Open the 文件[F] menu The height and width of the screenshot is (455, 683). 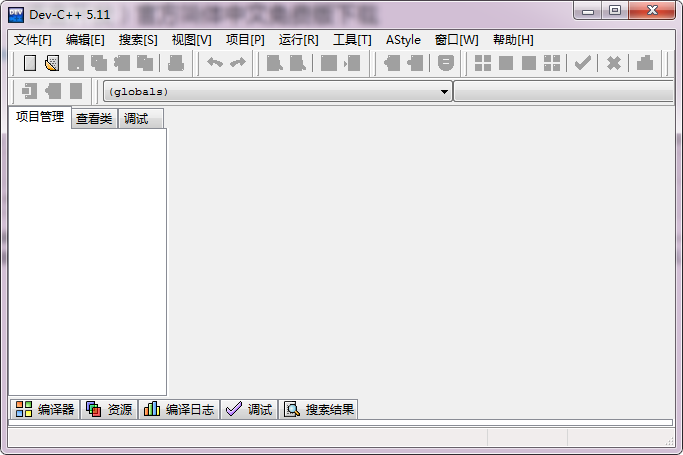[33, 40]
